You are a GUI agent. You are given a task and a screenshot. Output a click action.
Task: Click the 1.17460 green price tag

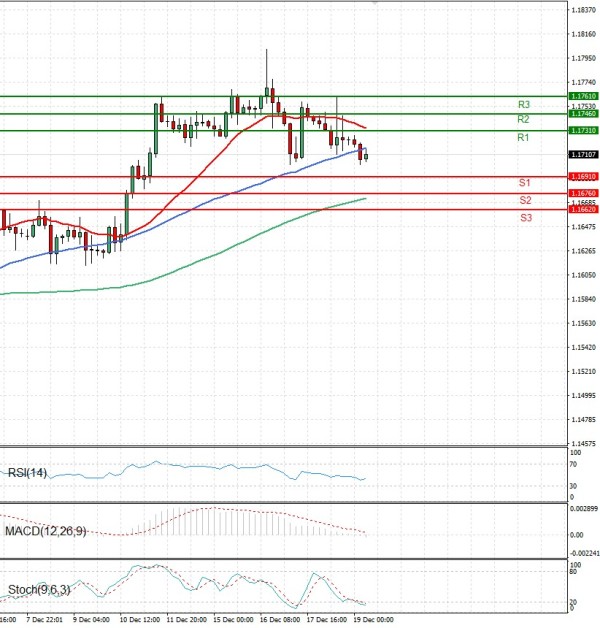pyautogui.click(x=582, y=114)
